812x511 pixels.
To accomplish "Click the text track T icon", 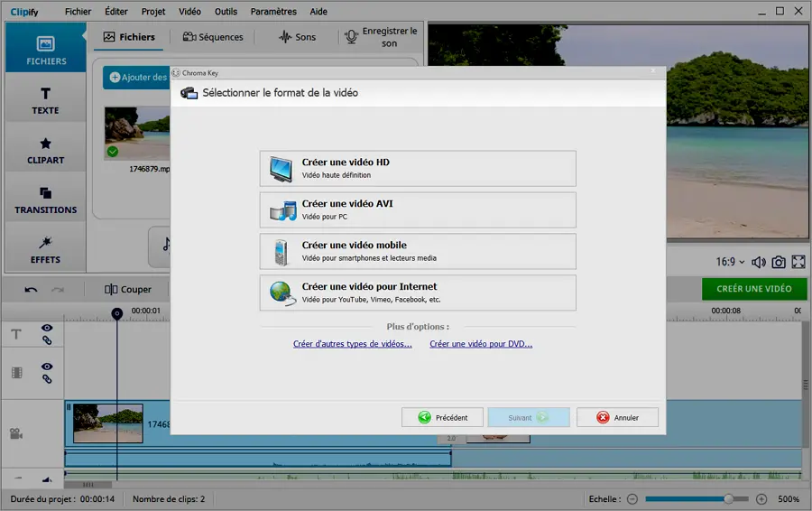I will pos(16,334).
